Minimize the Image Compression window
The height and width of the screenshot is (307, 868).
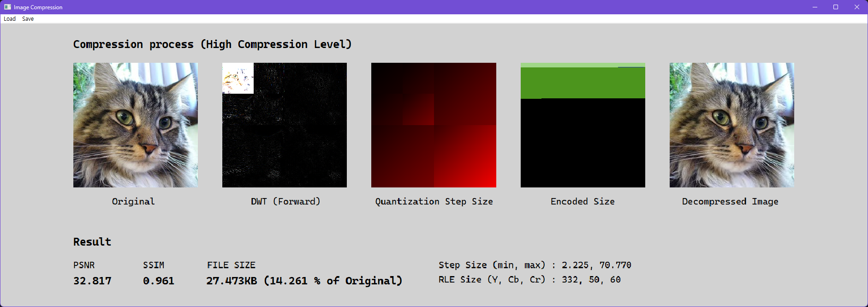pyautogui.click(x=815, y=7)
